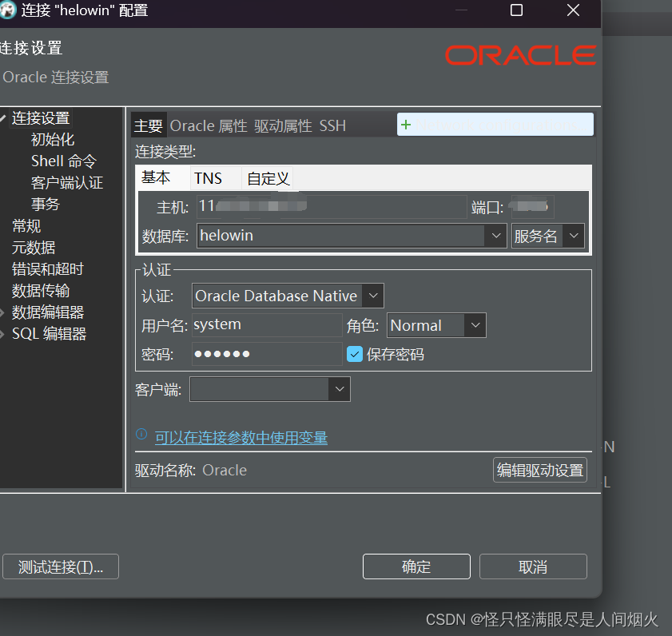Image resolution: width=672 pixels, height=636 pixels.
Task: Select 数据编辑器 in the left tree
Action: point(48,312)
